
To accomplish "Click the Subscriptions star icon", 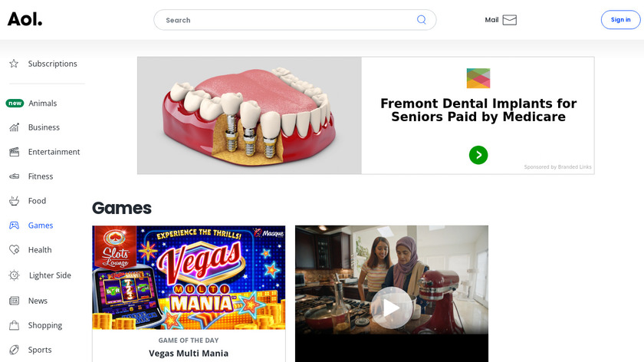I will click(14, 64).
